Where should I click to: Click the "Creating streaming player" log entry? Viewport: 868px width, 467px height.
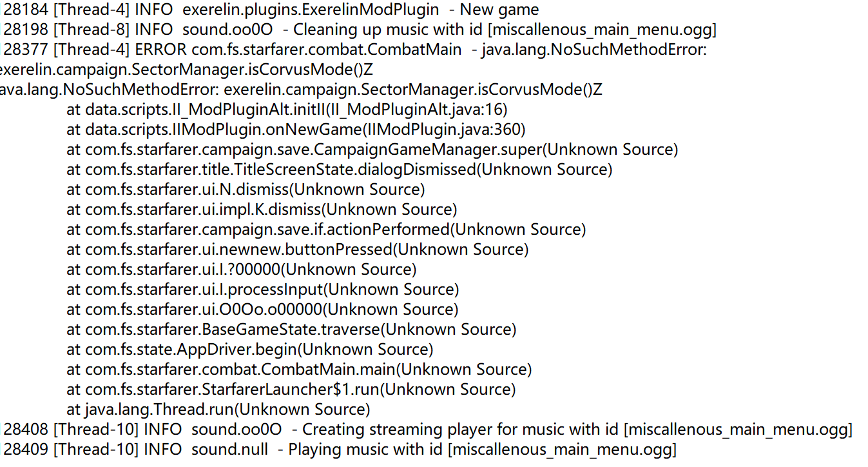[428, 430]
